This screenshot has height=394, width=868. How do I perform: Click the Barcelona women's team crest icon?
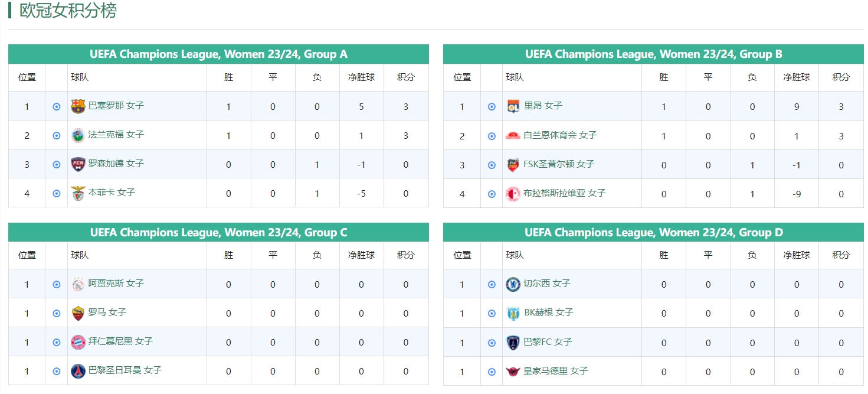pyautogui.click(x=78, y=106)
